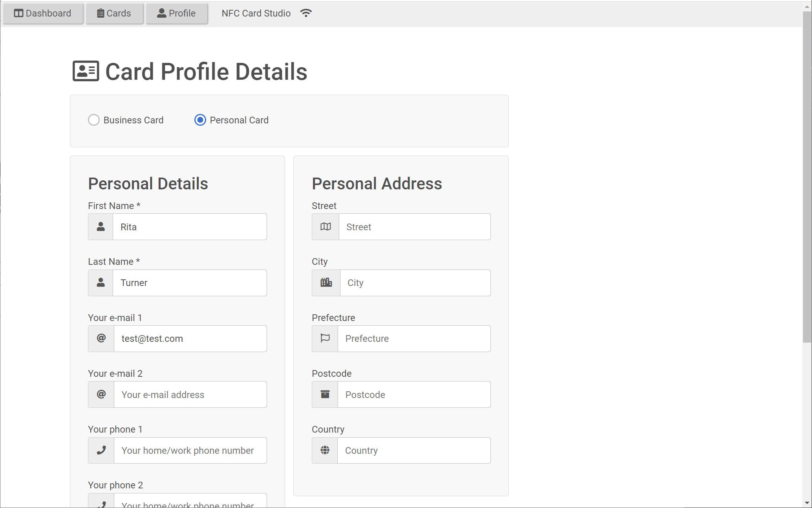Image resolution: width=812 pixels, height=508 pixels.
Task: Go to the Cards tab
Action: (x=114, y=13)
